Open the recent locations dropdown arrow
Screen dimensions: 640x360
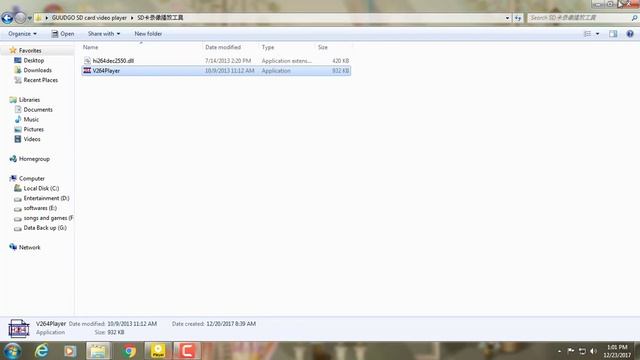pyautogui.click(x=29, y=18)
